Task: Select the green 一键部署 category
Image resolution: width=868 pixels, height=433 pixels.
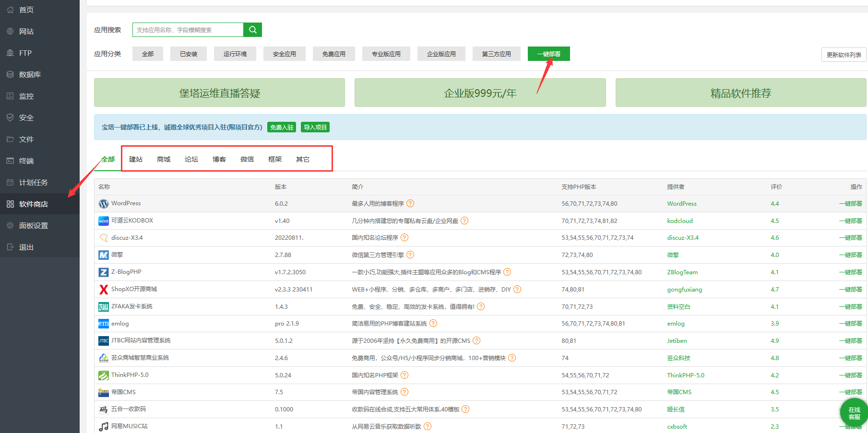Action: (x=549, y=54)
